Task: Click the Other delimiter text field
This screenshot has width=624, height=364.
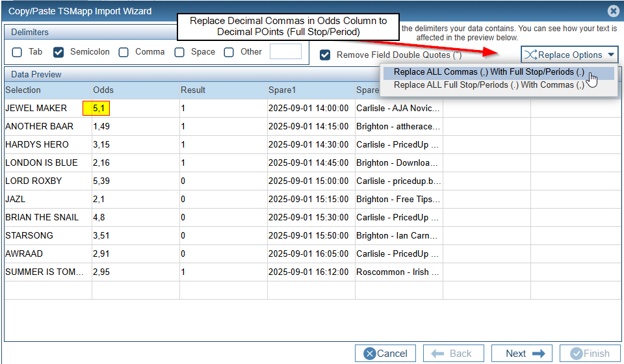Action: (x=285, y=52)
